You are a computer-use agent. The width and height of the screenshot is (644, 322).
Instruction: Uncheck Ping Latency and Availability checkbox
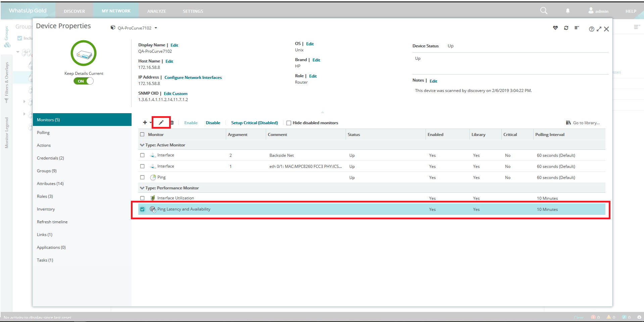[x=142, y=209]
